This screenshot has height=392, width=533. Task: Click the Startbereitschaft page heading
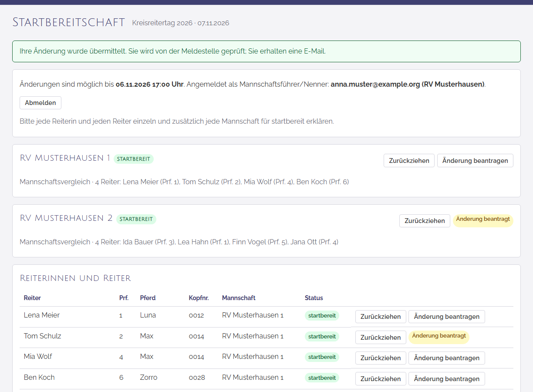click(69, 23)
